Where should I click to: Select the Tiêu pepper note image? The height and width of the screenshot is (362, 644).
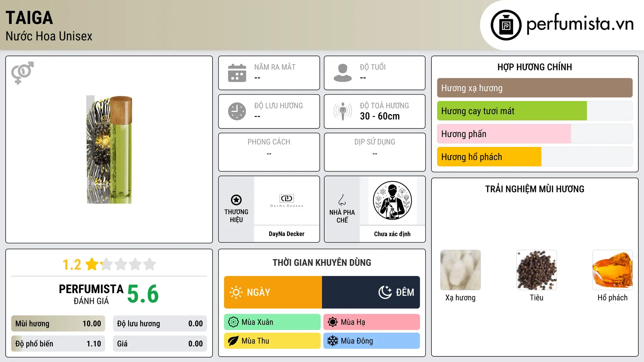(536, 270)
